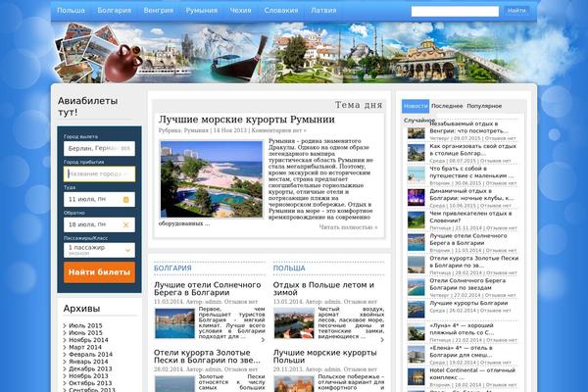Open news item Что брать с собой в путешествие
This screenshot has width=588, height=392.
point(471,171)
